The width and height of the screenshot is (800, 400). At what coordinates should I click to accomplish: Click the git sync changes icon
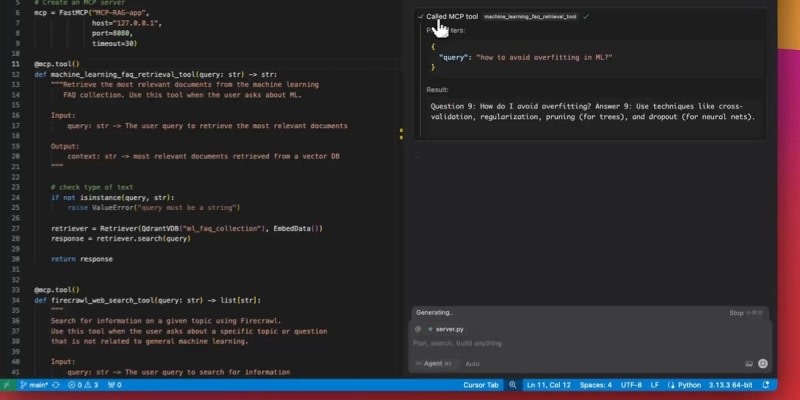pos(56,384)
